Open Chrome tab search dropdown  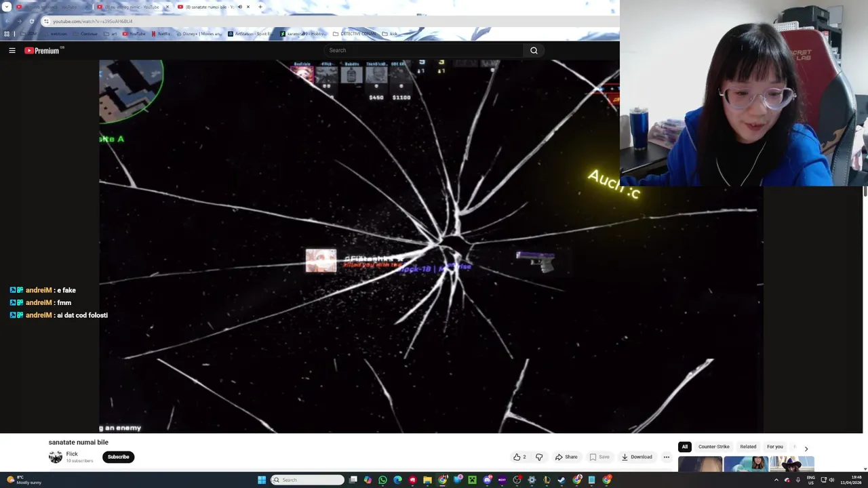pos(7,7)
